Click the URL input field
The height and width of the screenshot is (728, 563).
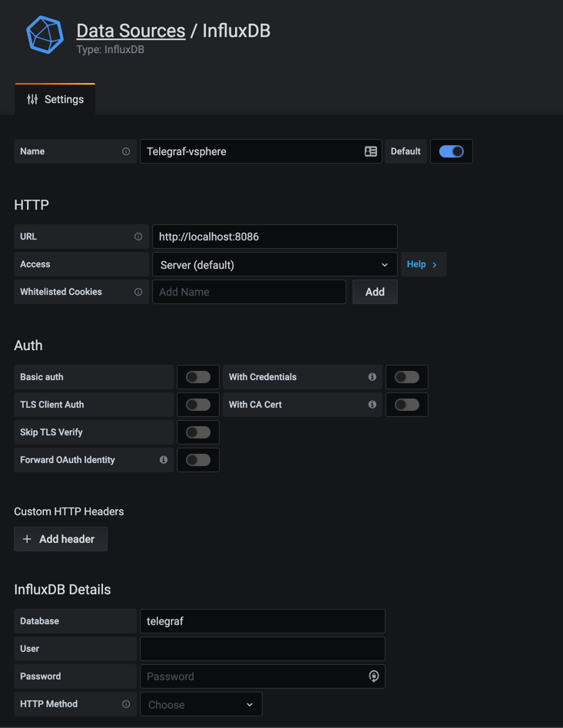tap(275, 237)
